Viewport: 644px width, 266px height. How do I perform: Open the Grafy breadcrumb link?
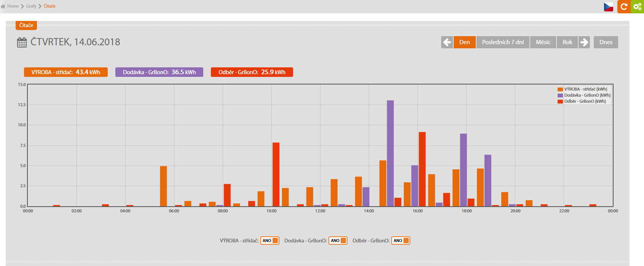tap(31, 6)
